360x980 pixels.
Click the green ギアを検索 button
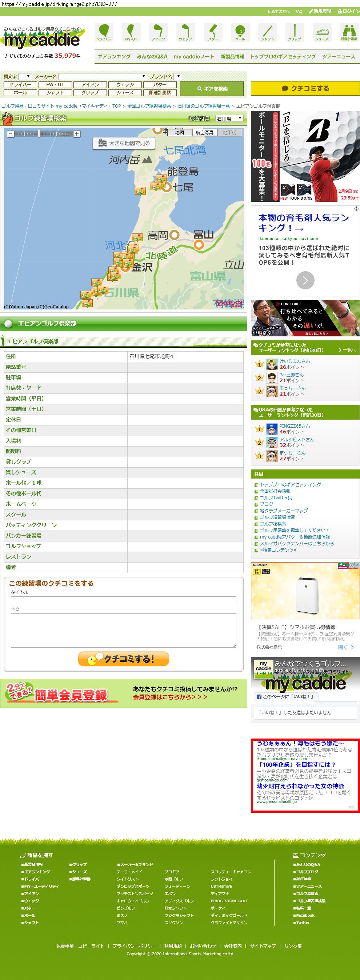(x=212, y=89)
